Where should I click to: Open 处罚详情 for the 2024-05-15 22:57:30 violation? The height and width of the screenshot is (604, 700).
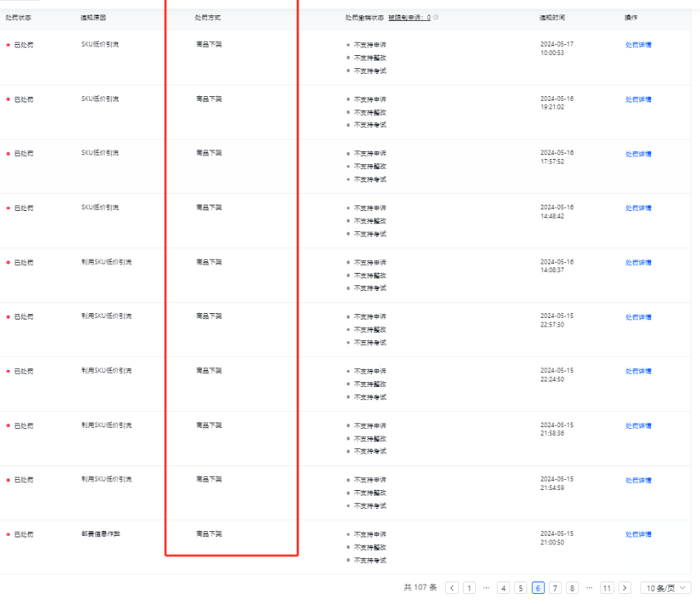point(638,317)
